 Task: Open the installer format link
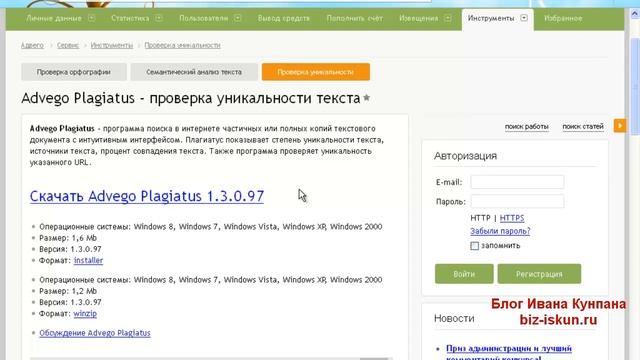click(x=88, y=260)
